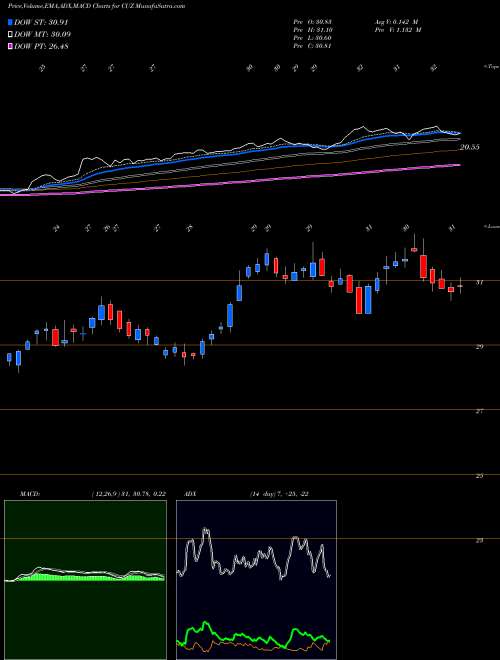Viewport: 500px width, 660px height.
Task: Click the blue DOW ST legend swatch
Action: coord(11,22)
